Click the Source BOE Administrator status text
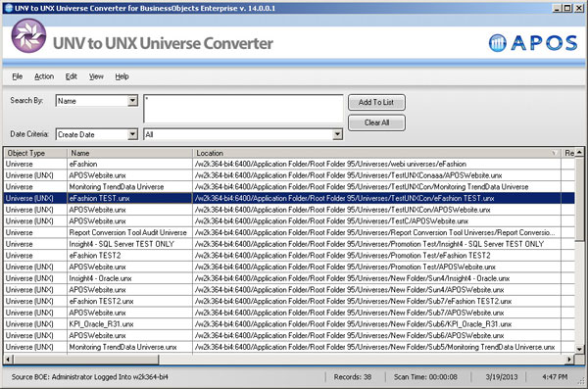Screen dimensions: 588x389 (89, 377)
